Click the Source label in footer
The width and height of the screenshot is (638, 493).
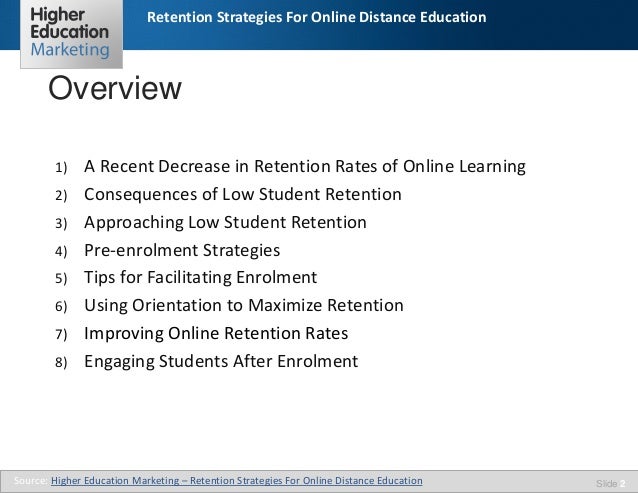point(30,480)
